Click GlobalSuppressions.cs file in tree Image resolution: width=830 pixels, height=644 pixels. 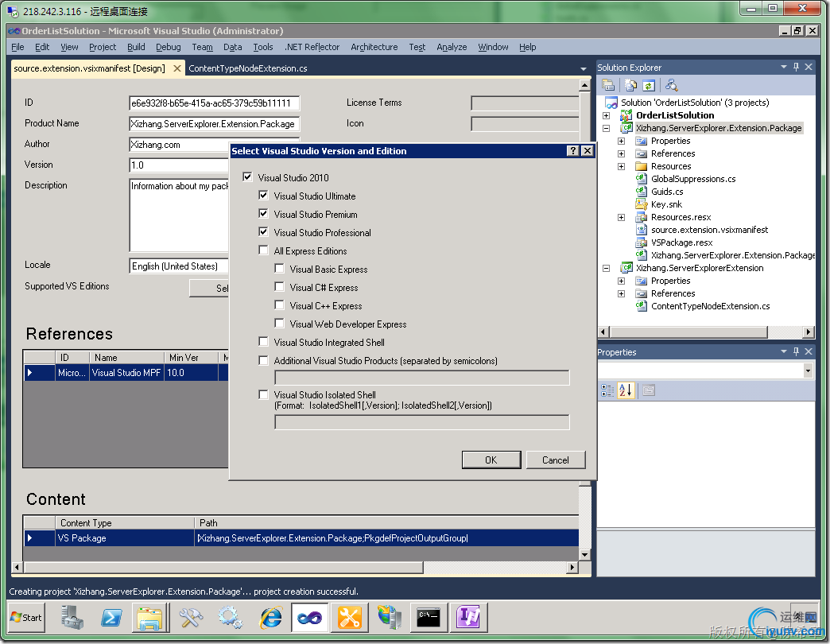(693, 179)
